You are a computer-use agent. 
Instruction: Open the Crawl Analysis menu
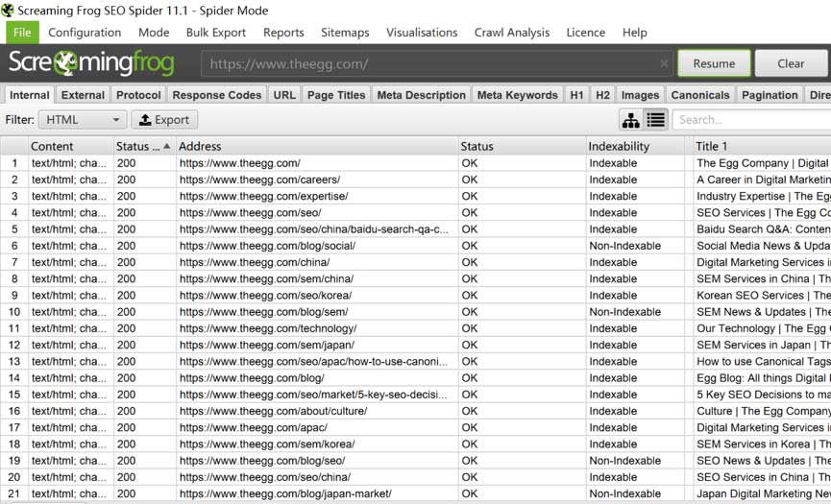point(512,33)
